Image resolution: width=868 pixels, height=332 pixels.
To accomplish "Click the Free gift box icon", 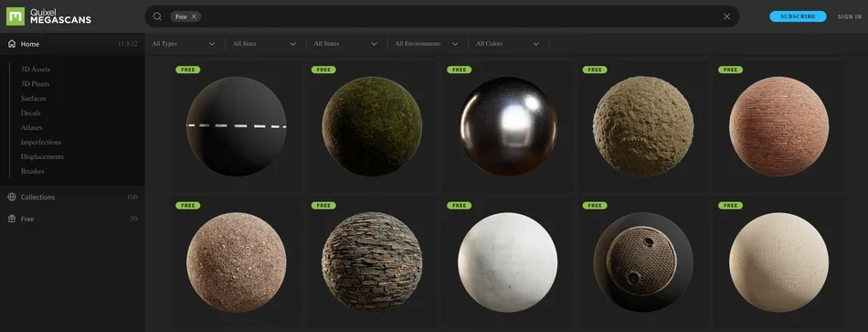I will [12, 219].
